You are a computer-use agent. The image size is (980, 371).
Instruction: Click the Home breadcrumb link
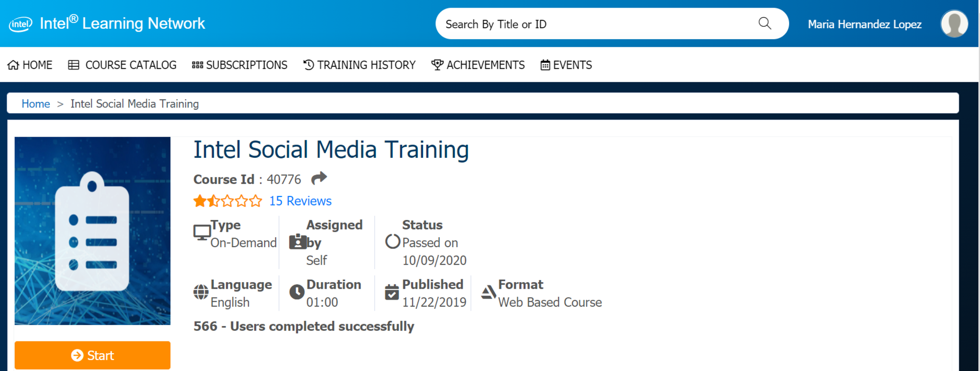coord(36,104)
